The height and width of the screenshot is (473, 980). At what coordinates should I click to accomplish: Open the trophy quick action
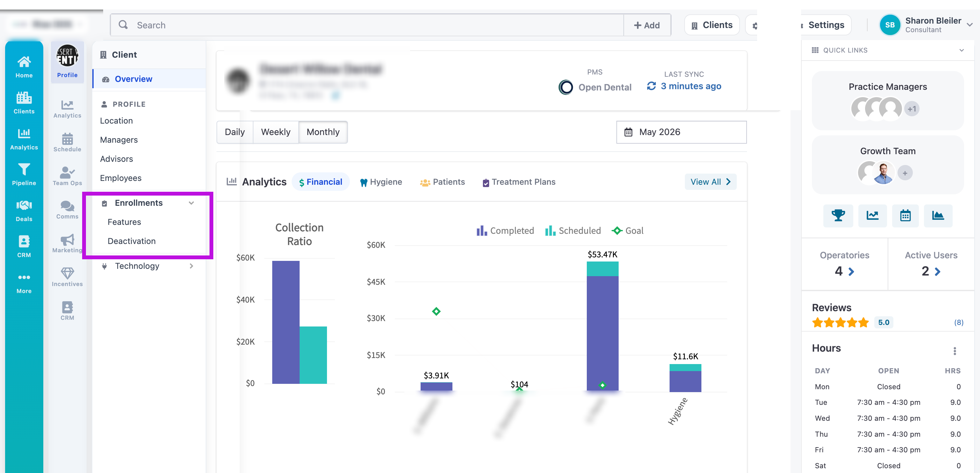coord(838,215)
